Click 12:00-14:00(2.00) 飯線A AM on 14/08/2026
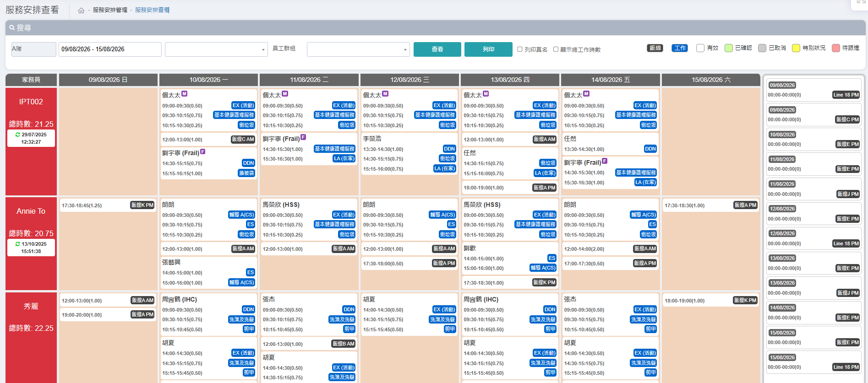The width and height of the screenshot is (868, 383). (611, 249)
